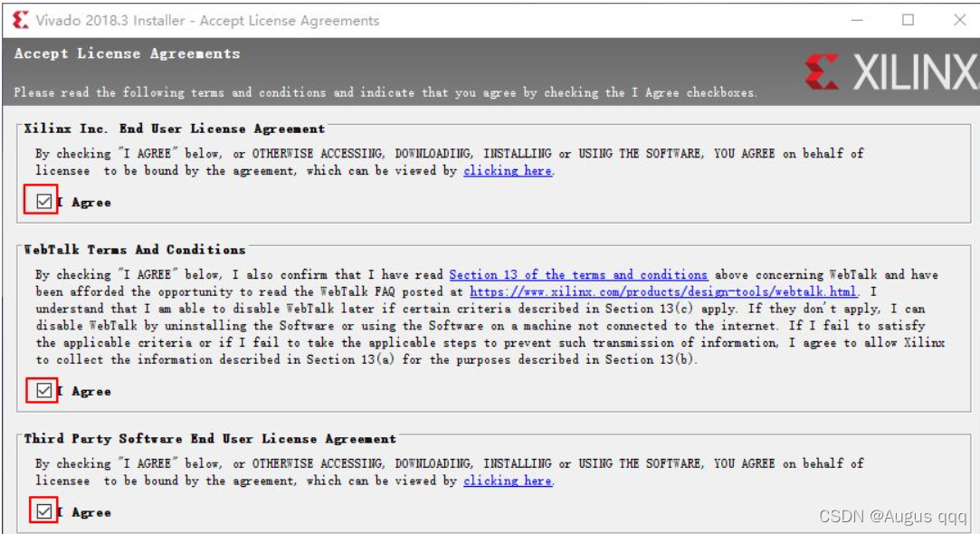Click 'Third Party Software End User License Agreement' title

(209, 438)
